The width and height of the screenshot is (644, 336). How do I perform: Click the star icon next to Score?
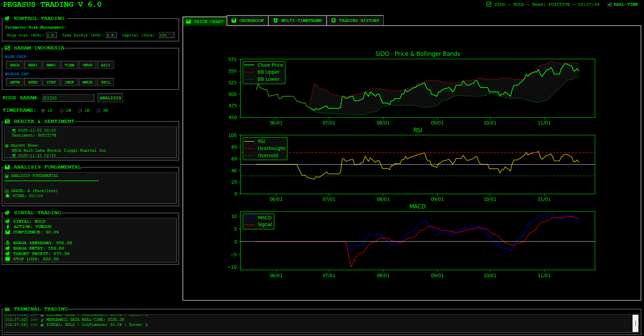click(x=7, y=196)
